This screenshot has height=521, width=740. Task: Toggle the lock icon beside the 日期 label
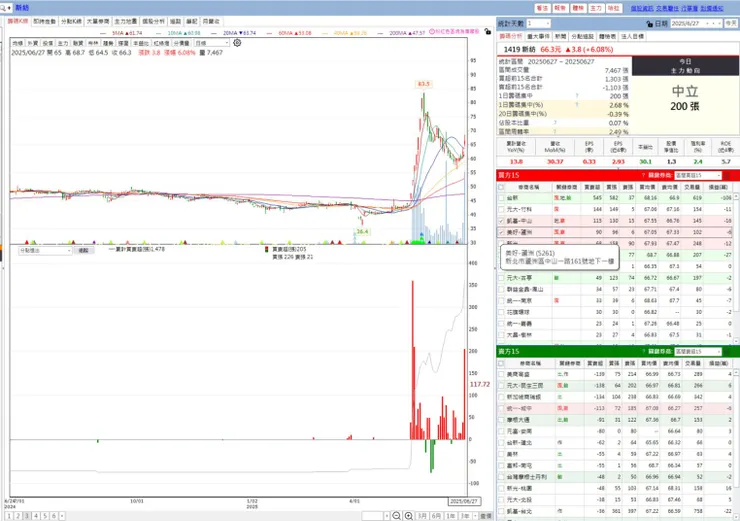coord(649,24)
